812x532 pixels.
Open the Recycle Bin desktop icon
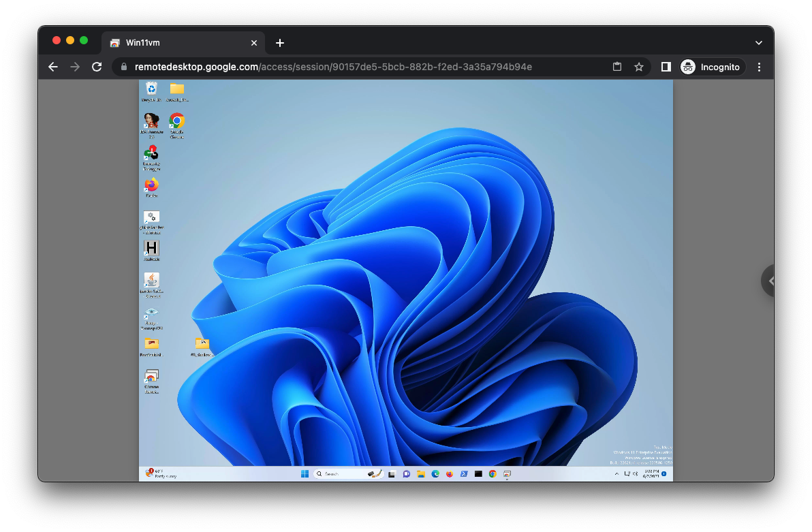pyautogui.click(x=151, y=89)
